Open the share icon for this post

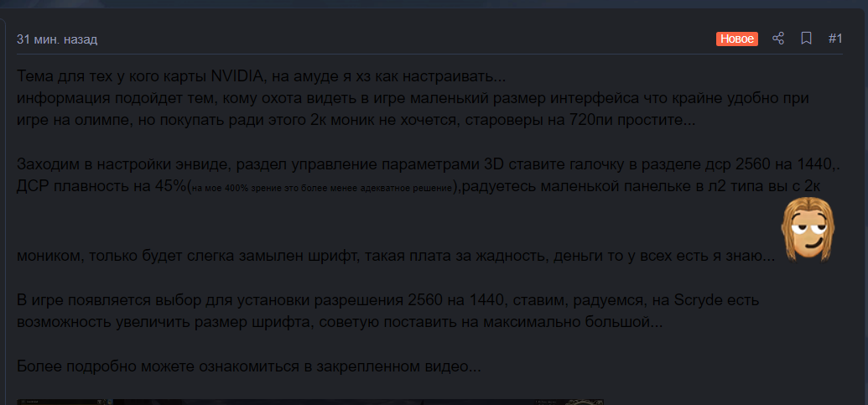tap(778, 39)
